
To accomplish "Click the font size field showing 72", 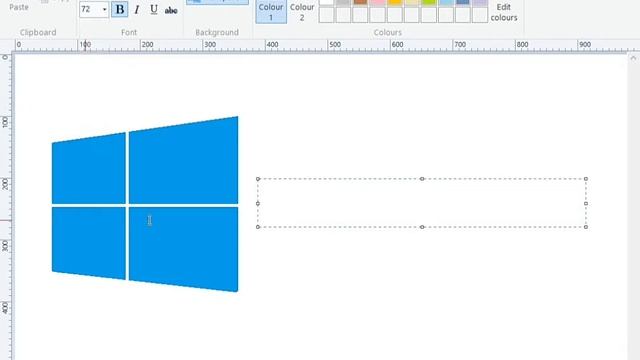I will pos(90,9).
